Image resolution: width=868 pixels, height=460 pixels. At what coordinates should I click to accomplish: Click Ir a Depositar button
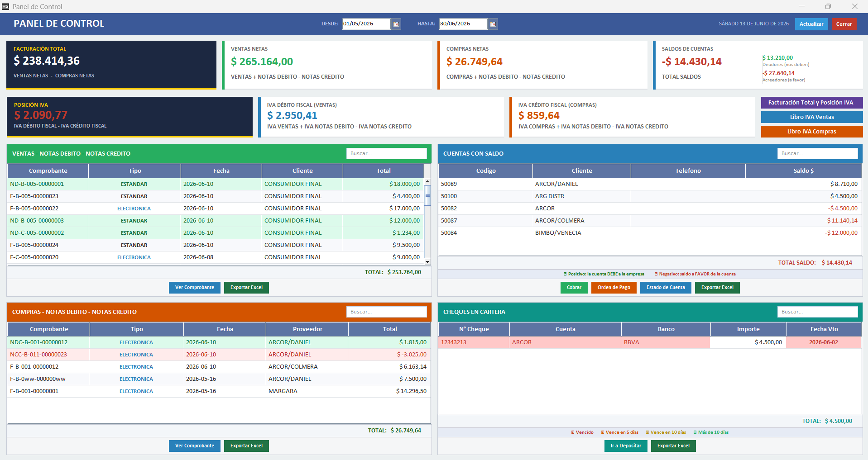626,446
